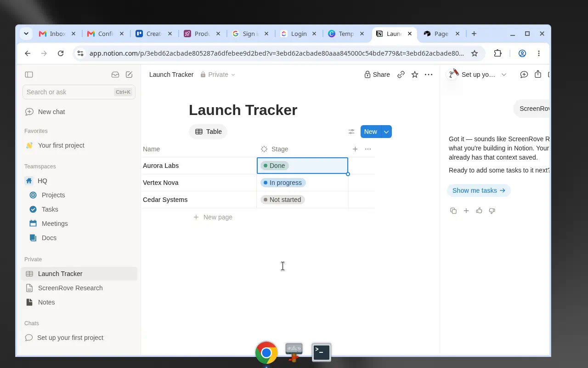Toggle the Notion sidebar collapse icon
588x368 pixels.
[29, 75]
